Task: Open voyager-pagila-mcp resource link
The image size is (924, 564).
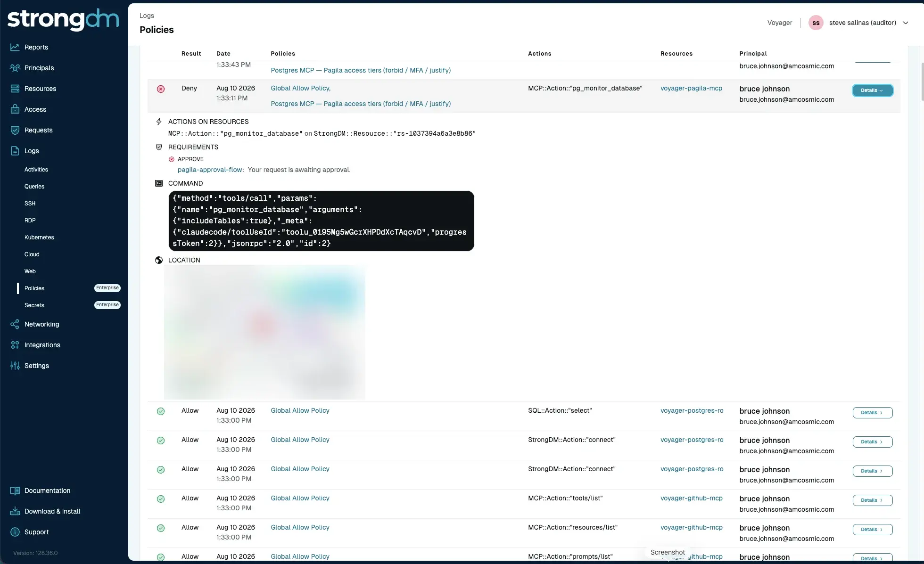Action: point(691,88)
